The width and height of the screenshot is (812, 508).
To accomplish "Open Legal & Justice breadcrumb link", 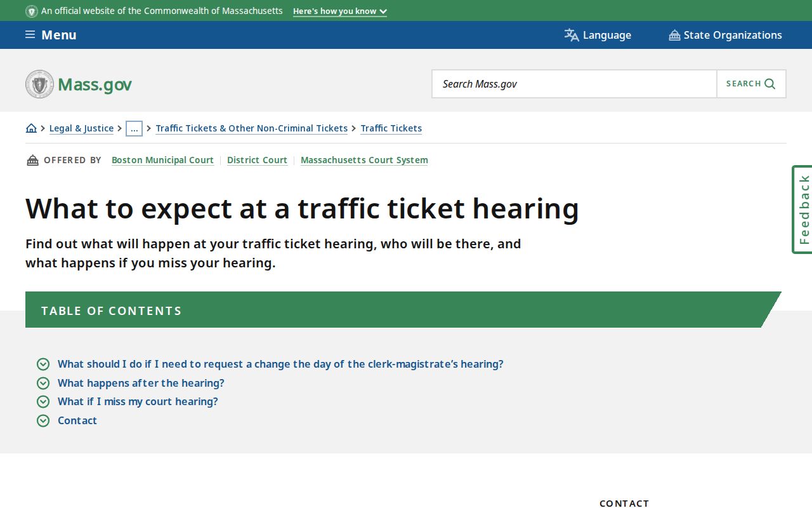I will coord(81,128).
